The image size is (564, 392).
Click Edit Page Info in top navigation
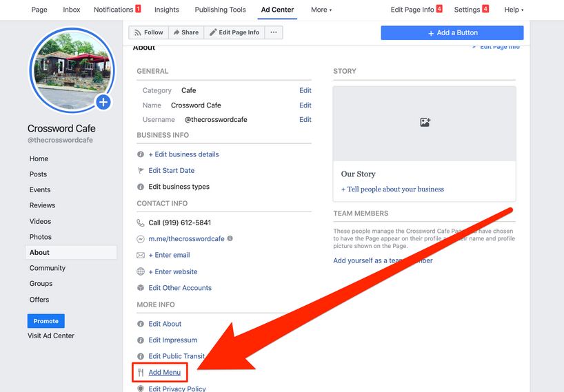pos(412,10)
